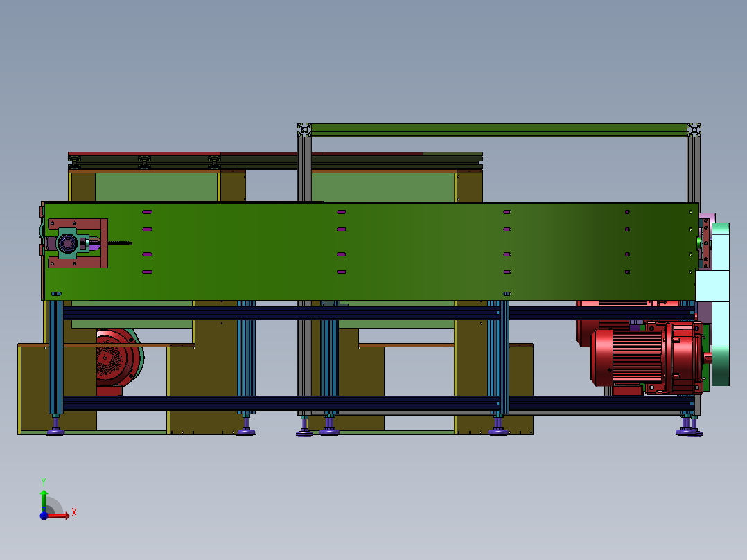The height and width of the screenshot is (560, 747).
Task: Select the blue origin sphere of the coordinate triad
Action: point(44,516)
